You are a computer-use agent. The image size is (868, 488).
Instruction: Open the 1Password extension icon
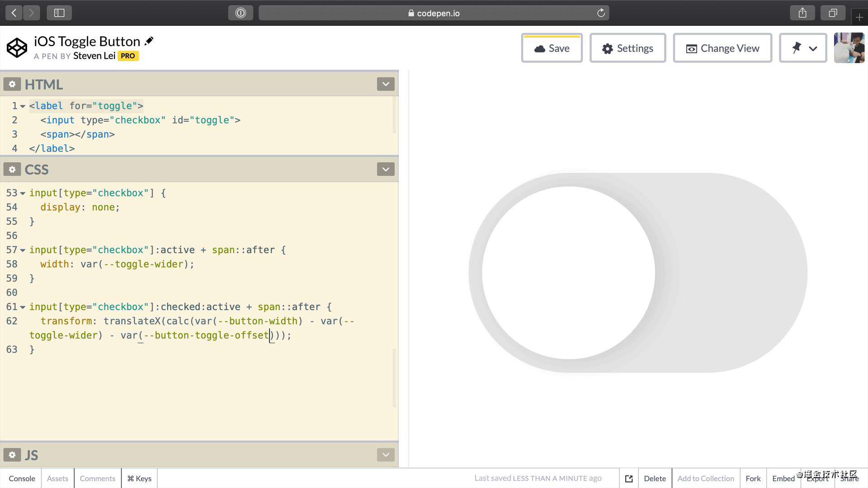[241, 13]
